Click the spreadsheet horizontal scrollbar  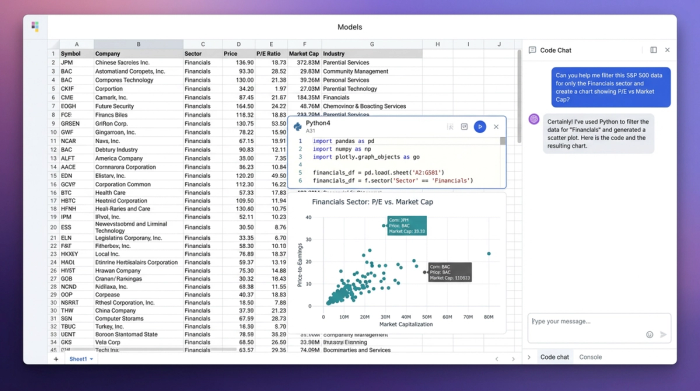[154, 349]
